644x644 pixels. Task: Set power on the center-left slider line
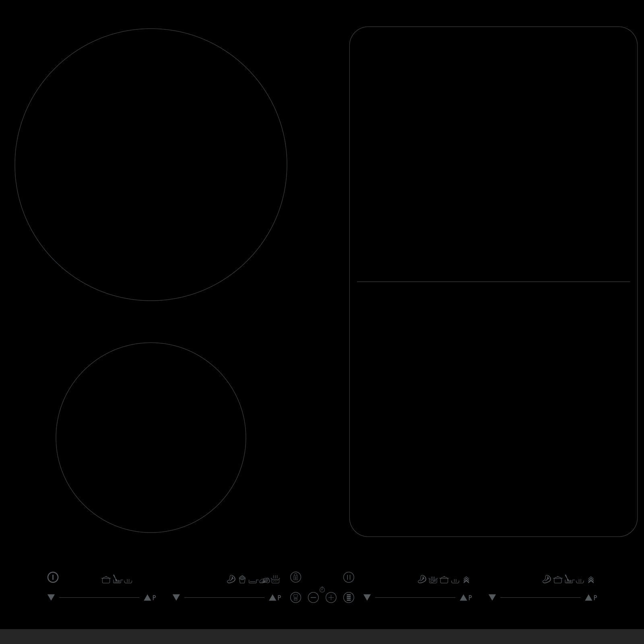click(x=224, y=598)
